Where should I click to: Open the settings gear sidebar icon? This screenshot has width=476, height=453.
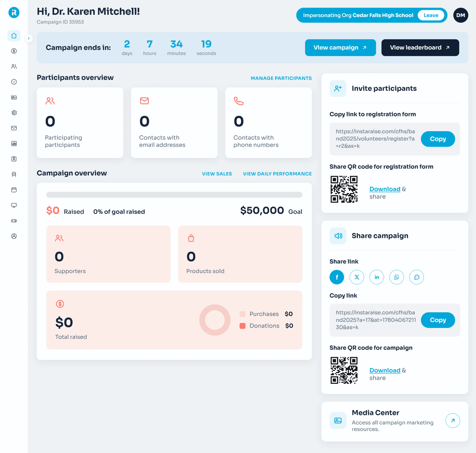point(14,113)
